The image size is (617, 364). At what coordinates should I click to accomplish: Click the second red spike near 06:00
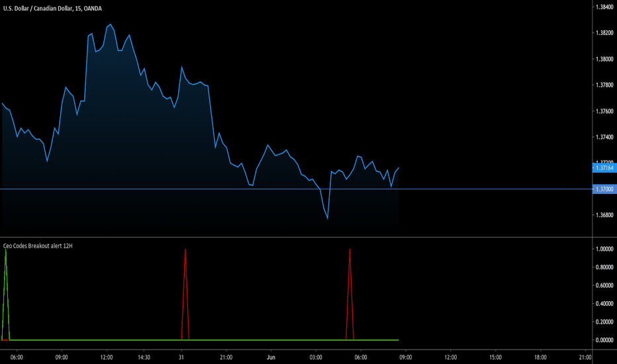point(350,295)
